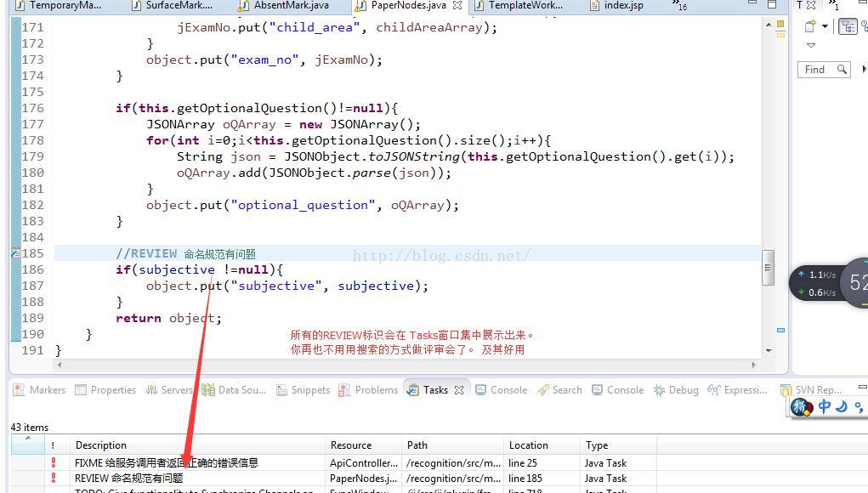Sort tasks by the Resource column header
The image size is (868, 493).
[363, 445]
